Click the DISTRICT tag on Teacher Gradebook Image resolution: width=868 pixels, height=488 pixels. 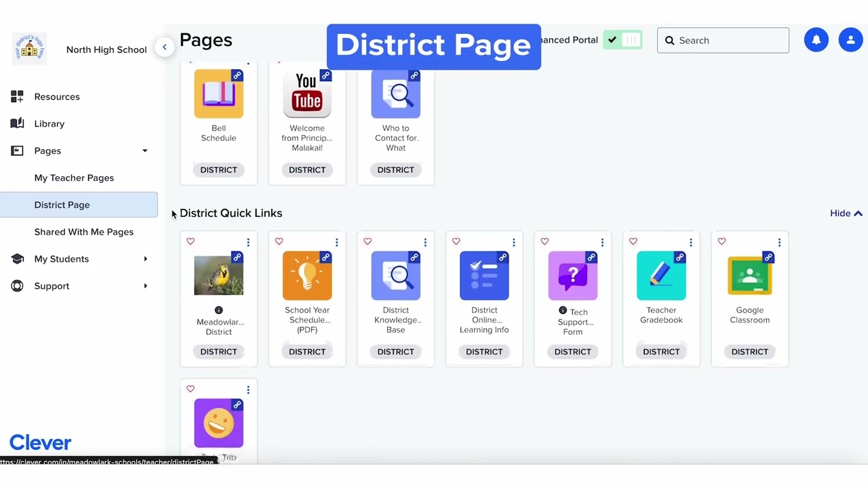(x=661, y=351)
